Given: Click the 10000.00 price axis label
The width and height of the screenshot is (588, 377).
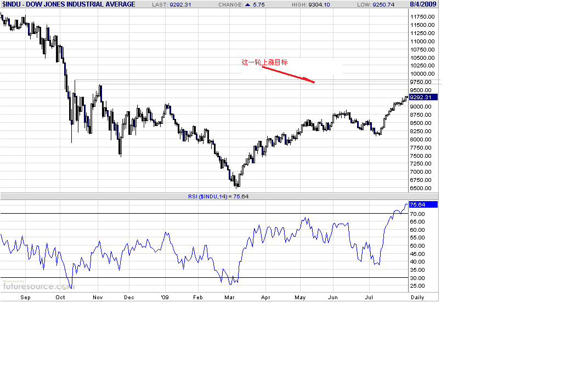Looking at the screenshot, I should 422,74.
